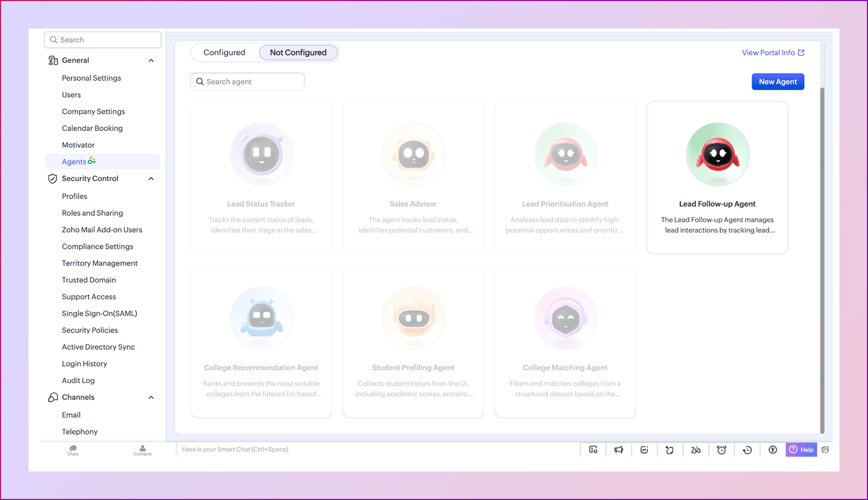868x500 pixels.
Task: Collapse the Security Control section
Action: click(151, 179)
